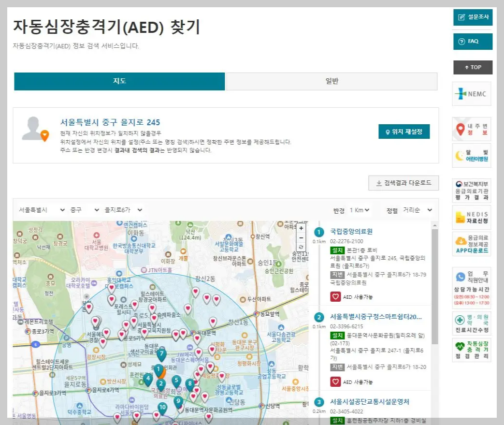Open the NEMC sidebar logo icon

click(x=472, y=93)
